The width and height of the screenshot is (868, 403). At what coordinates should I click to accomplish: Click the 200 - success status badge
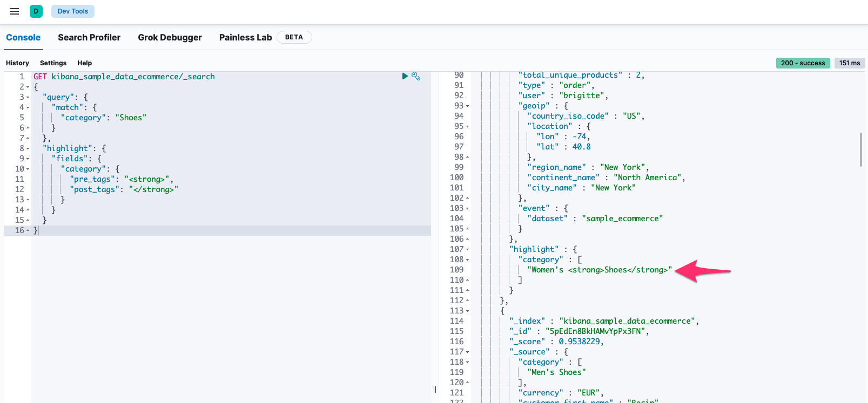(803, 63)
